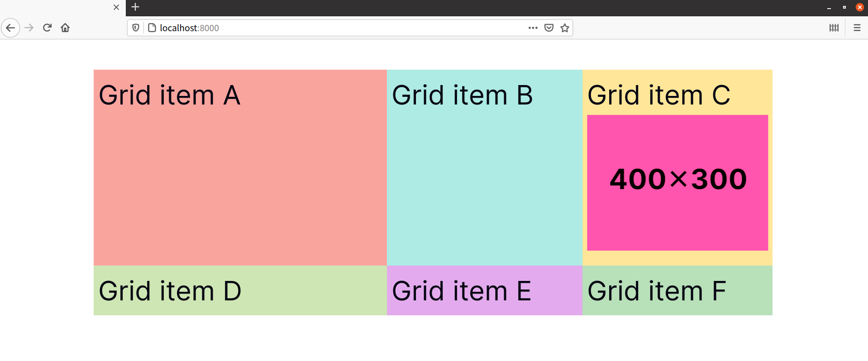Open the sidebar panel icon

click(x=834, y=28)
